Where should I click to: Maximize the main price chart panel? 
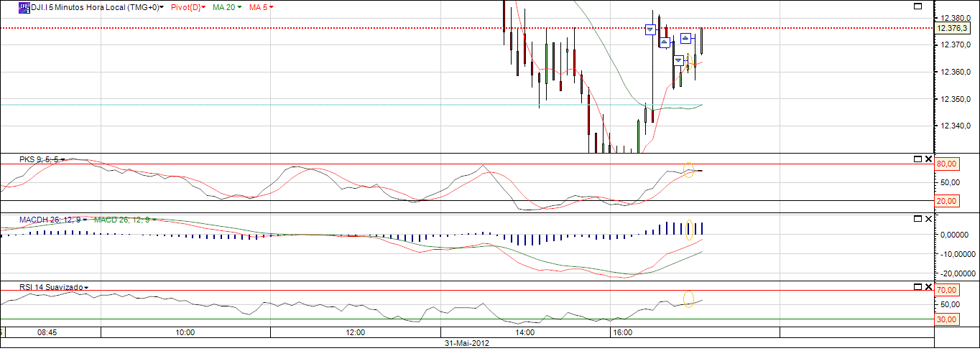pos(917,6)
